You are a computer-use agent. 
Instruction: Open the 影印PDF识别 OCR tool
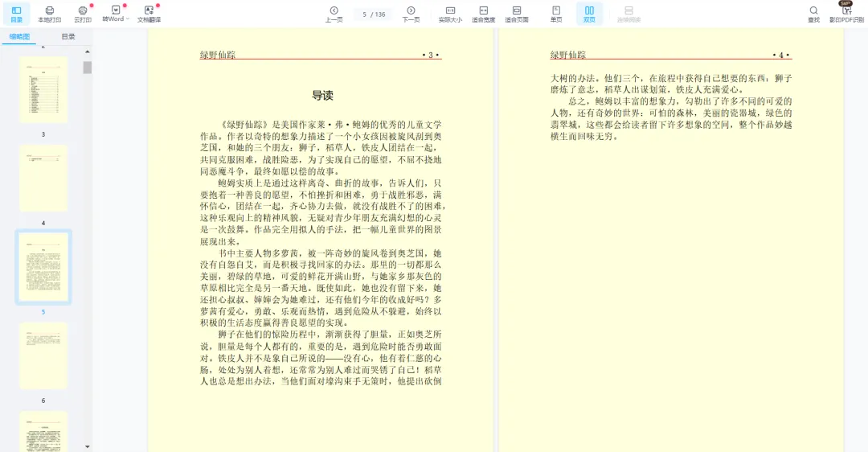tap(846, 14)
